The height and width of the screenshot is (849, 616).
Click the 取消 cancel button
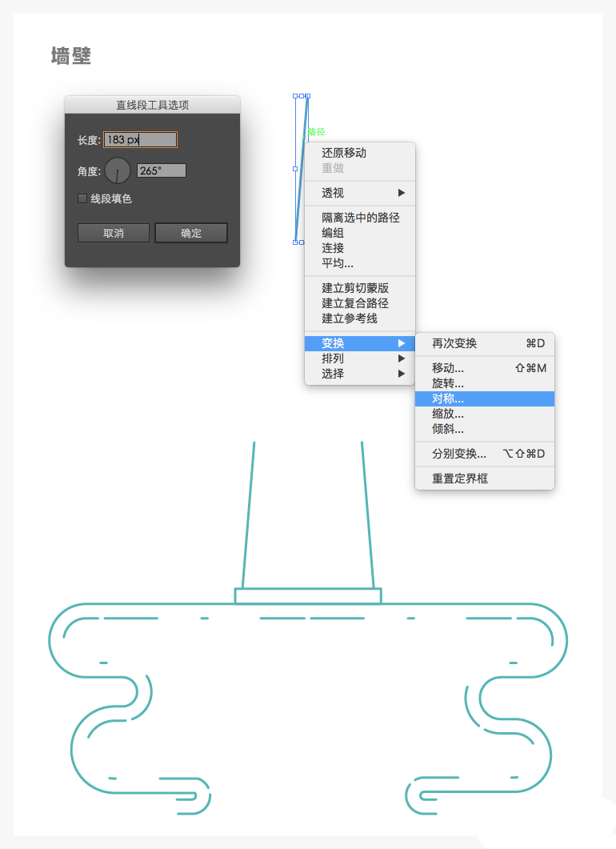(114, 233)
